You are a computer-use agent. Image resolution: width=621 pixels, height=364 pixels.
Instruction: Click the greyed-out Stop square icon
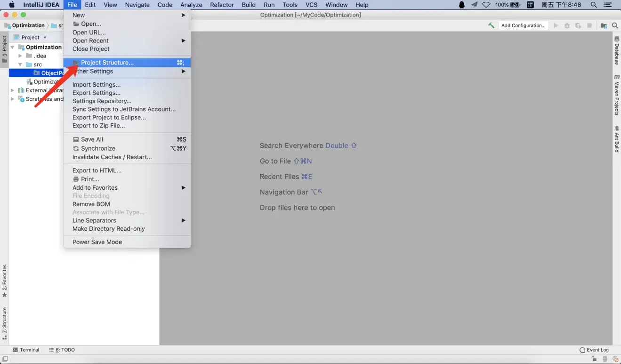(x=589, y=25)
